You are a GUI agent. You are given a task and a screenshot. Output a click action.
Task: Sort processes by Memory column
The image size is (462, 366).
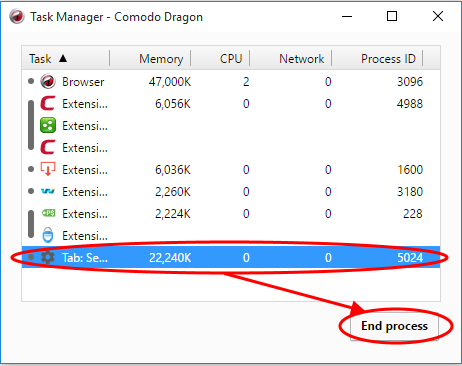click(161, 59)
